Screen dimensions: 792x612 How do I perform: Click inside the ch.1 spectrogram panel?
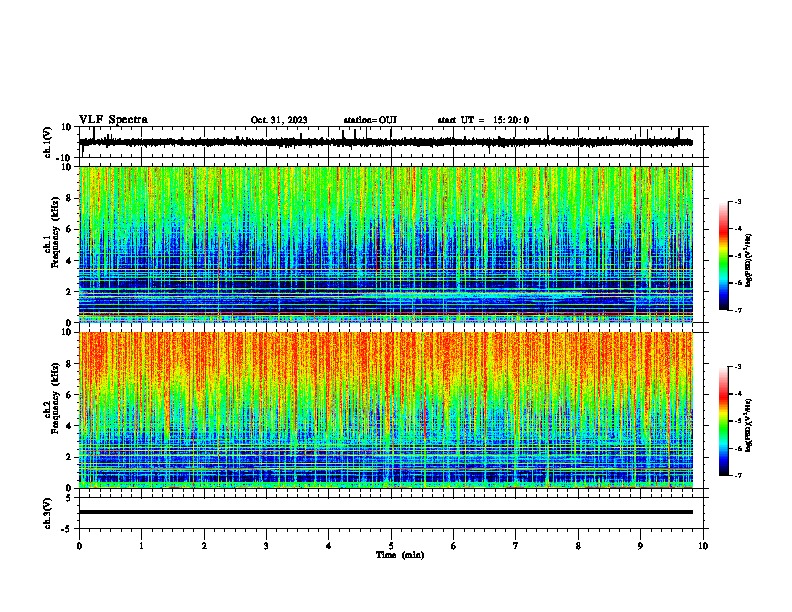[x=386, y=244]
